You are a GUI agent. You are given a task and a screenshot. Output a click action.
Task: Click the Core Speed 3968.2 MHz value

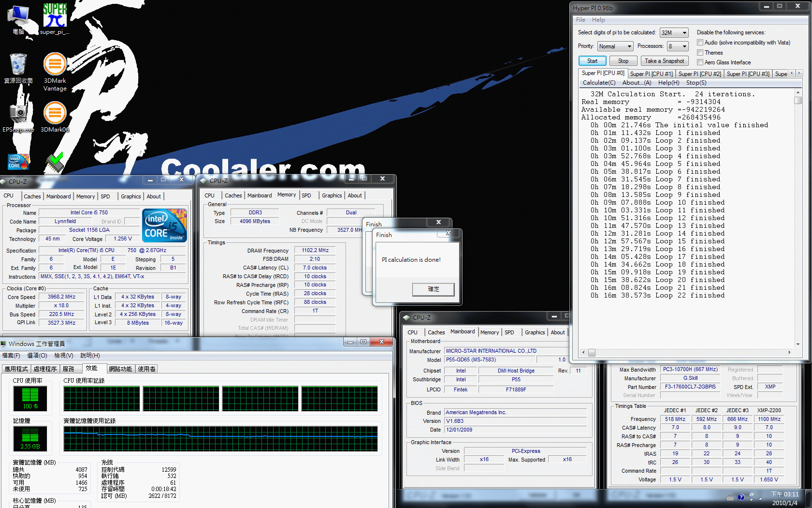[x=61, y=297]
